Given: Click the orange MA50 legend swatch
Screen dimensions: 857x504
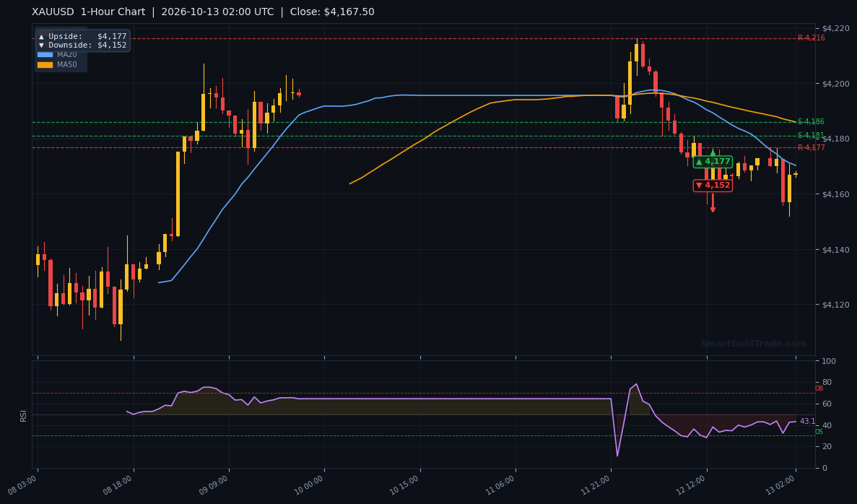Looking at the screenshot, I should click(x=45, y=64).
